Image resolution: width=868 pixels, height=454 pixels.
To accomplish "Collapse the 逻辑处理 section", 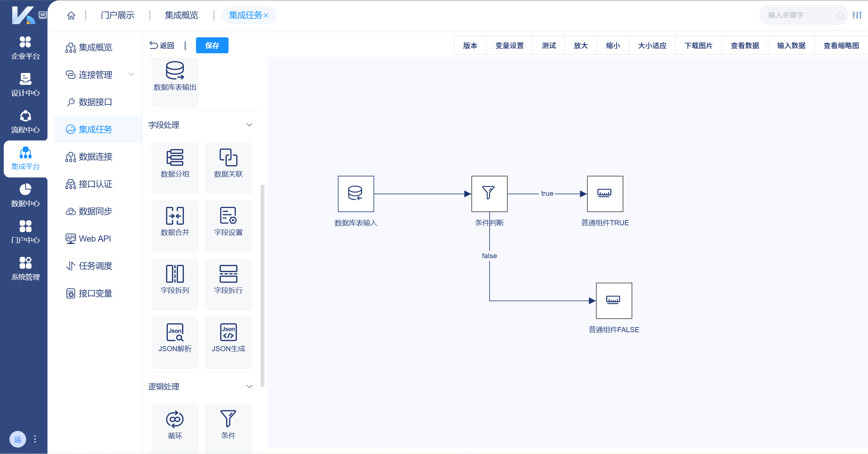I will (249, 386).
